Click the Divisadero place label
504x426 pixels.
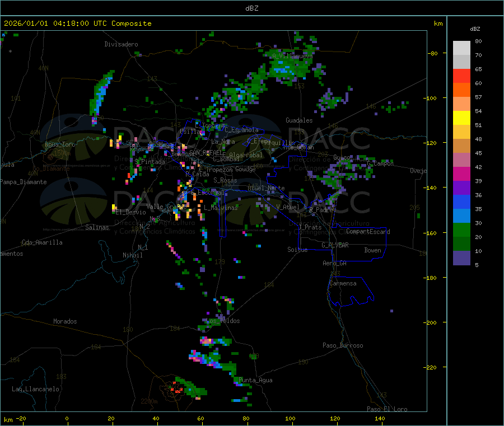(121, 44)
